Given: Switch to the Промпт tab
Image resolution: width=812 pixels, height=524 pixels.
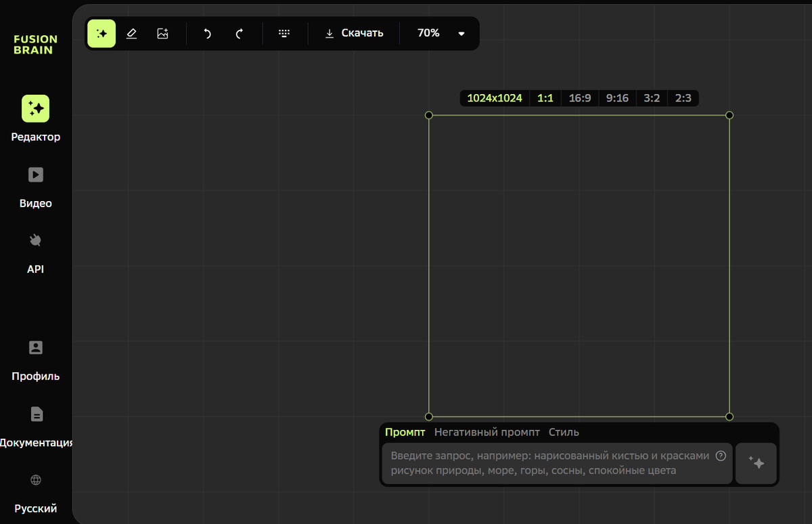Looking at the screenshot, I should click(x=405, y=432).
